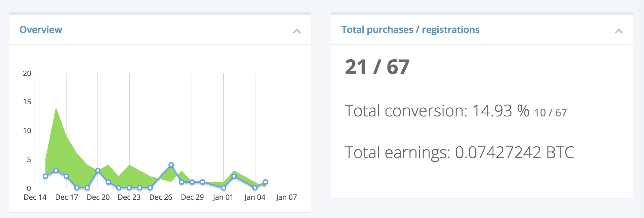Click the blue data point on the Dec 20 gridline
The height and width of the screenshot is (218, 644).
click(98, 171)
